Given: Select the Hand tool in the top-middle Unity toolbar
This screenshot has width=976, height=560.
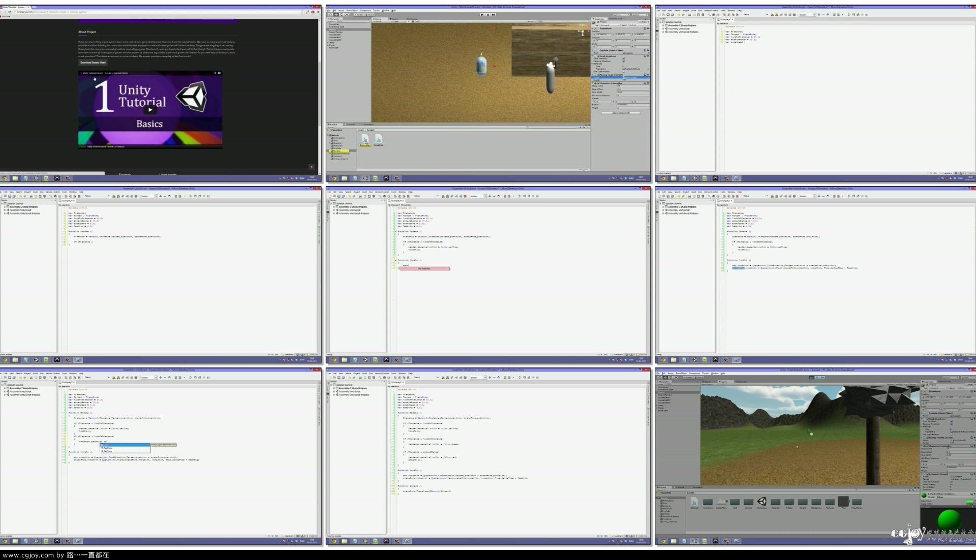Looking at the screenshot, I should point(331,15).
